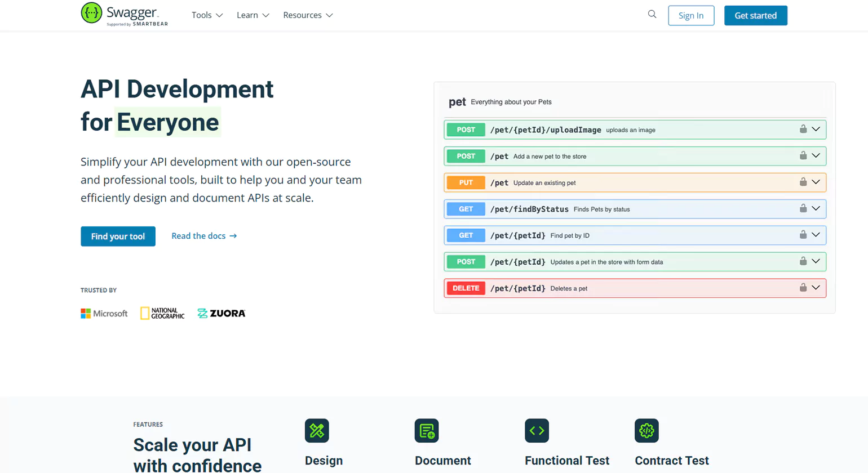Expand the POST /pet operation
868x473 pixels.
pyautogui.click(x=815, y=156)
